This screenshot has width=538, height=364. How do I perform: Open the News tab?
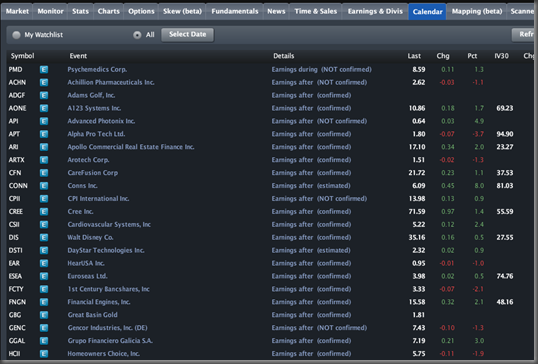pyautogui.click(x=276, y=11)
